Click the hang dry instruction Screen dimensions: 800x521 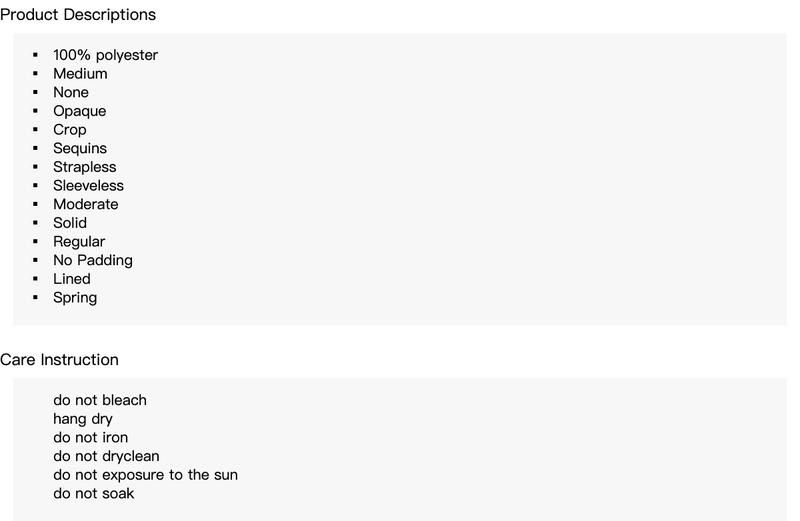tap(83, 419)
